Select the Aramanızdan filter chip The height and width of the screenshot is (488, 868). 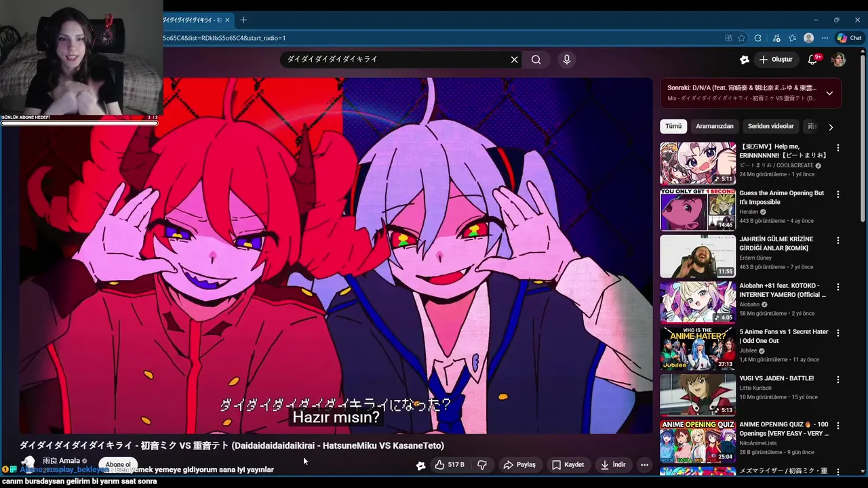(715, 127)
